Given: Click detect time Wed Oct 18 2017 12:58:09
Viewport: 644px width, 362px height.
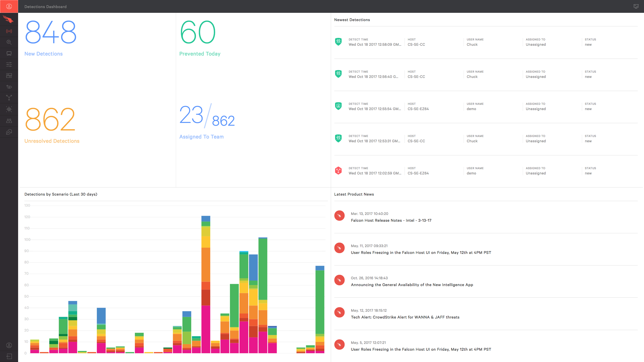Looking at the screenshot, I should click(x=375, y=44).
